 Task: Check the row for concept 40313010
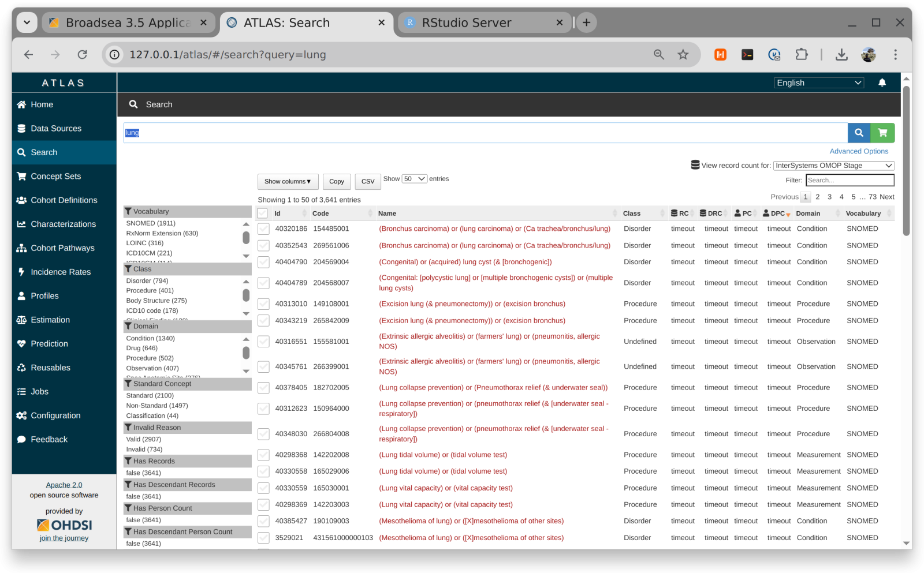coord(264,304)
